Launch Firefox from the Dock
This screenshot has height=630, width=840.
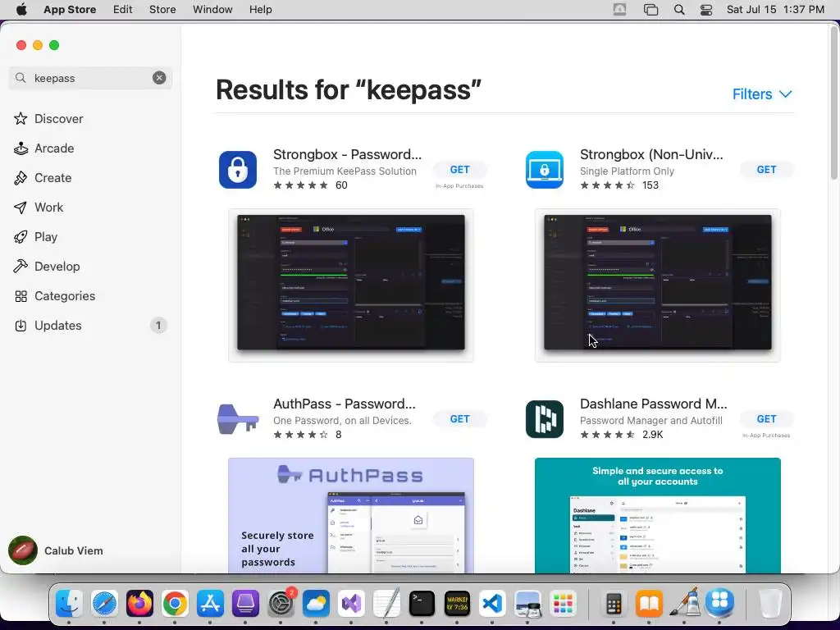[139, 604]
